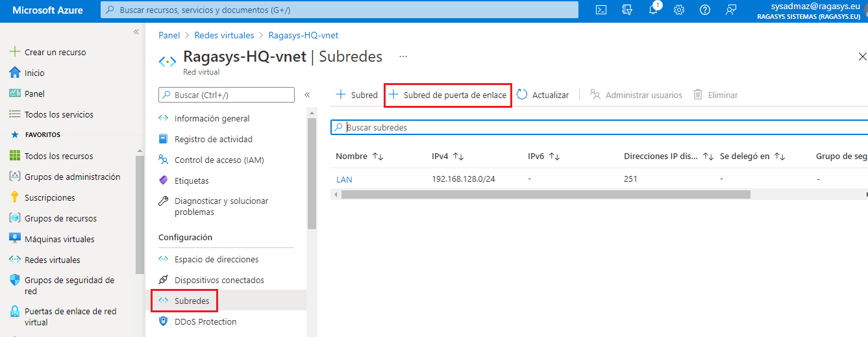Click the 251 available IP addresses value
868x337 pixels.
630,179
